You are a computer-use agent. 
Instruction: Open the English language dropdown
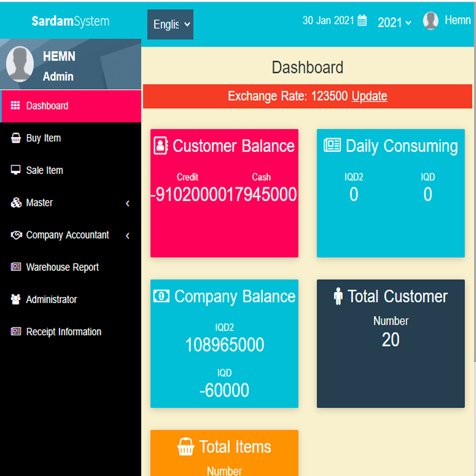[x=170, y=25]
